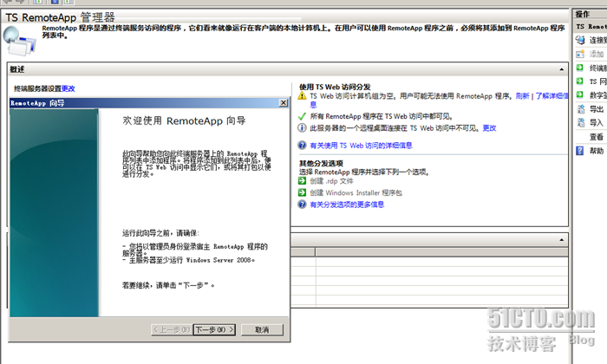Click the blue info icon beside 此服务器的一个远程桌面连接

(302, 127)
